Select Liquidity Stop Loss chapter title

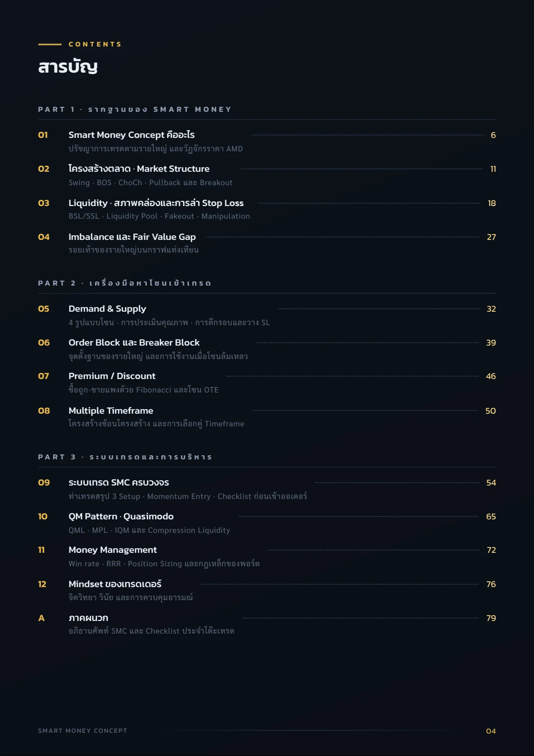(156, 203)
